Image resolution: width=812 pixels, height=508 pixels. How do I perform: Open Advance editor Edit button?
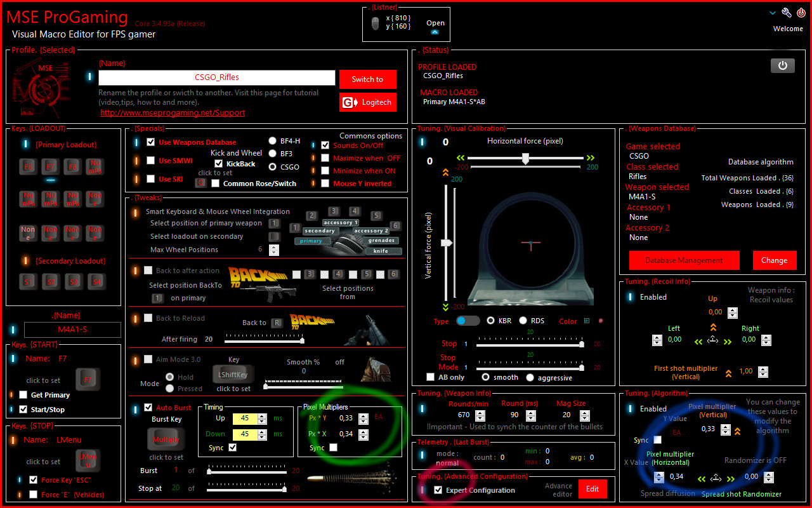(593, 489)
